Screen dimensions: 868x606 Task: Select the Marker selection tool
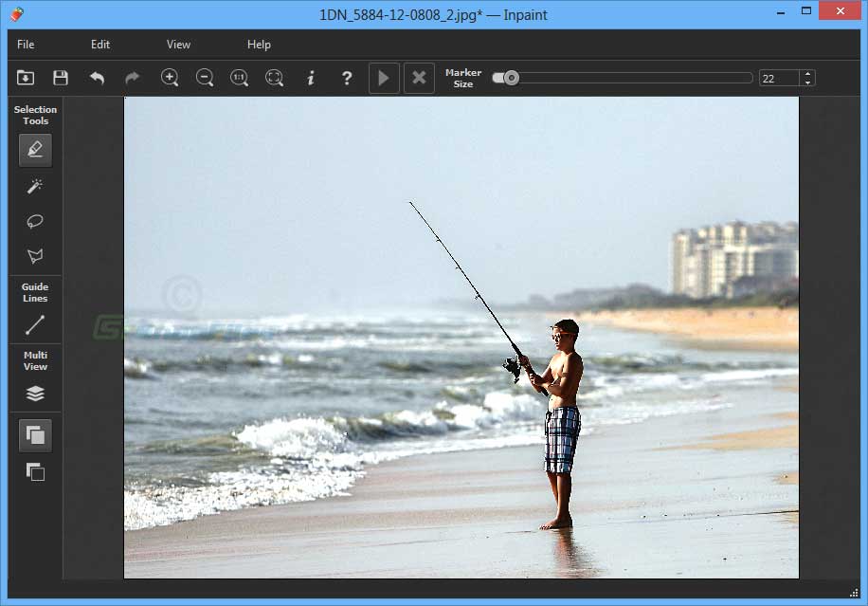35,149
